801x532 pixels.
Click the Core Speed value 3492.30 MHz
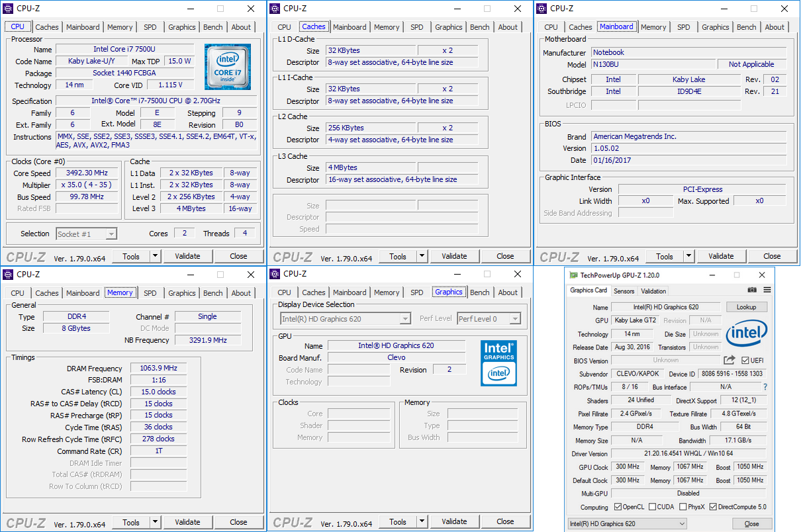(x=88, y=173)
